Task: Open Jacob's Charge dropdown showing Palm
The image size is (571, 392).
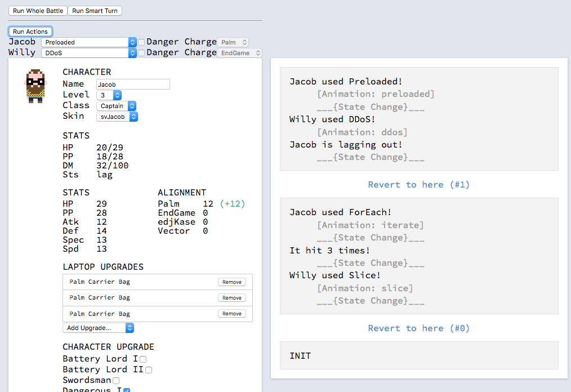Action: point(233,42)
